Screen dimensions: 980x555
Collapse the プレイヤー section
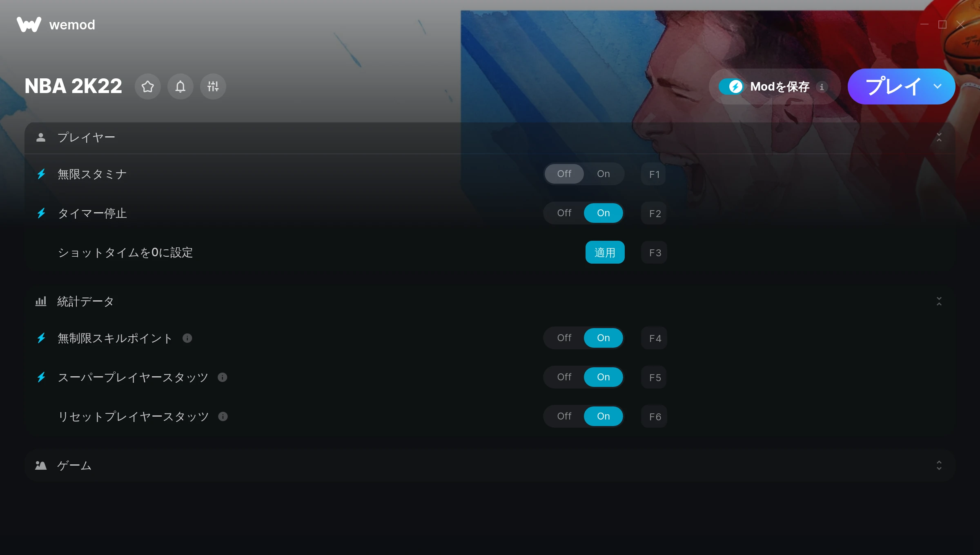click(x=939, y=138)
